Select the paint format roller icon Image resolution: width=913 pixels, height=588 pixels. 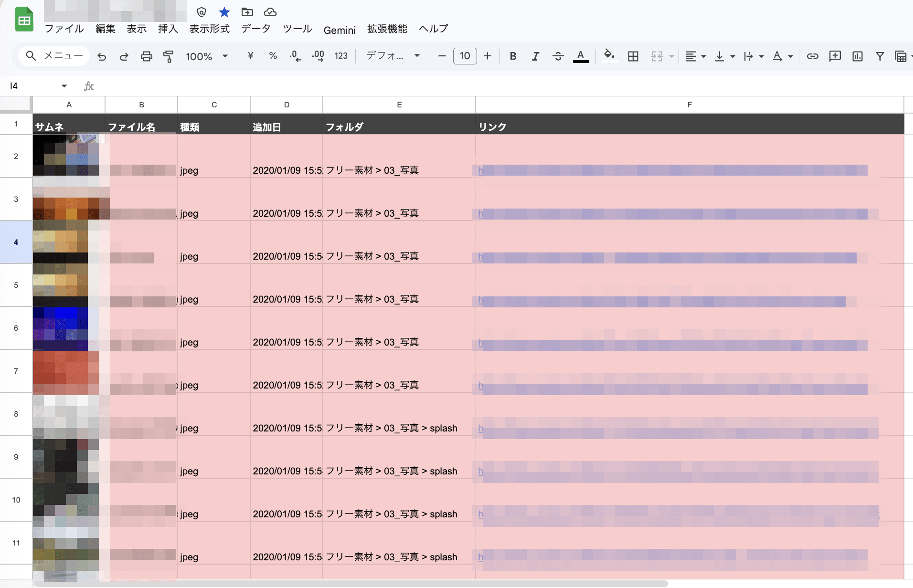[168, 56]
